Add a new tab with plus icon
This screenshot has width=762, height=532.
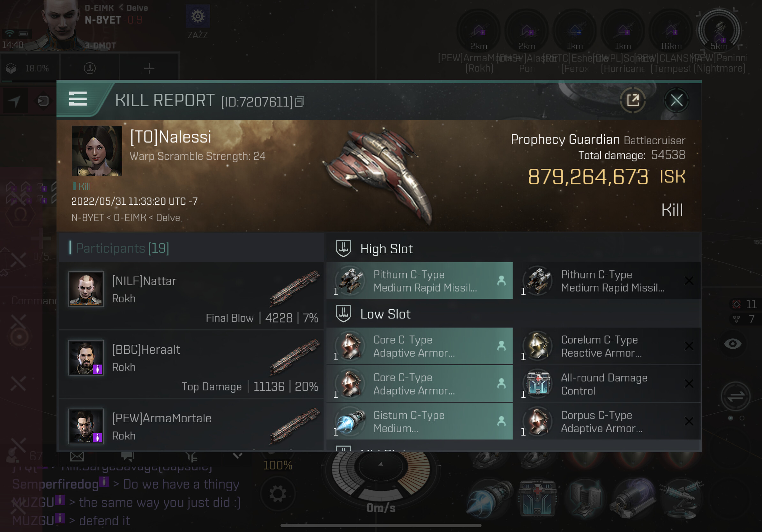[x=149, y=68]
